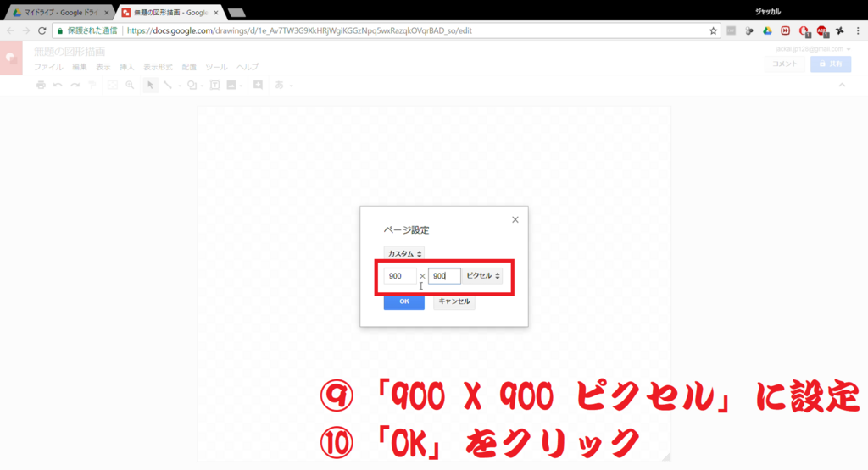Image resolution: width=868 pixels, height=470 pixels.
Task: Select the Text box tool icon
Action: pyautogui.click(x=214, y=85)
